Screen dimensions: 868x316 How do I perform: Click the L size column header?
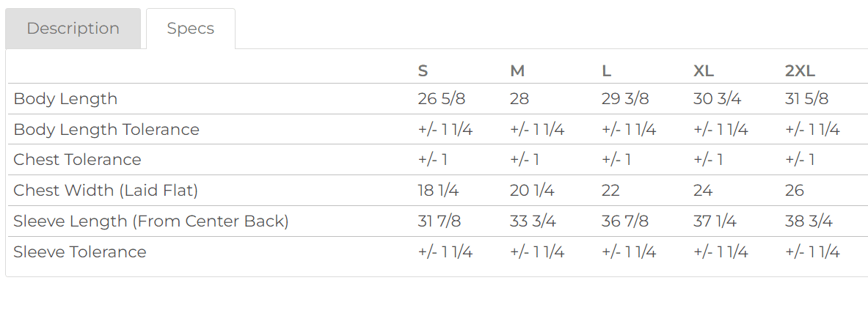(606, 71)
